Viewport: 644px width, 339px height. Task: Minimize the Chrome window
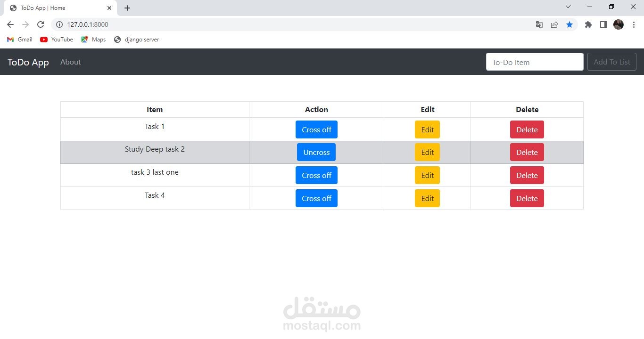tap(590, 7)
